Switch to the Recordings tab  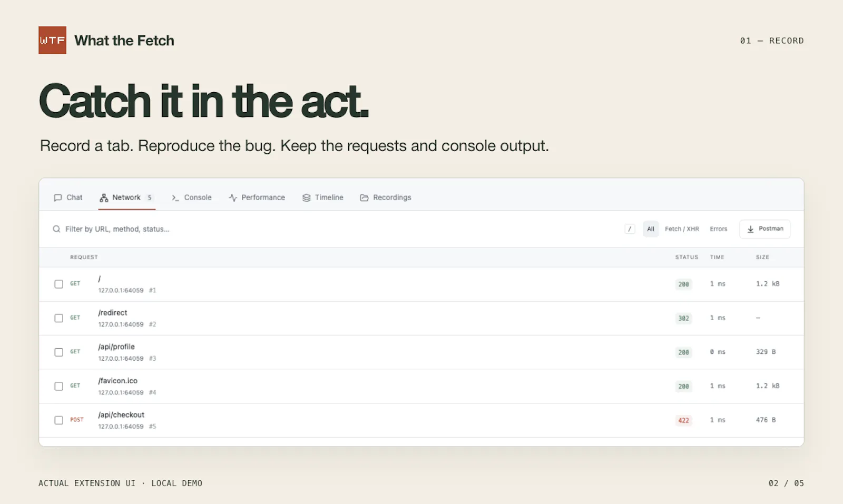(x=386, y=197)
